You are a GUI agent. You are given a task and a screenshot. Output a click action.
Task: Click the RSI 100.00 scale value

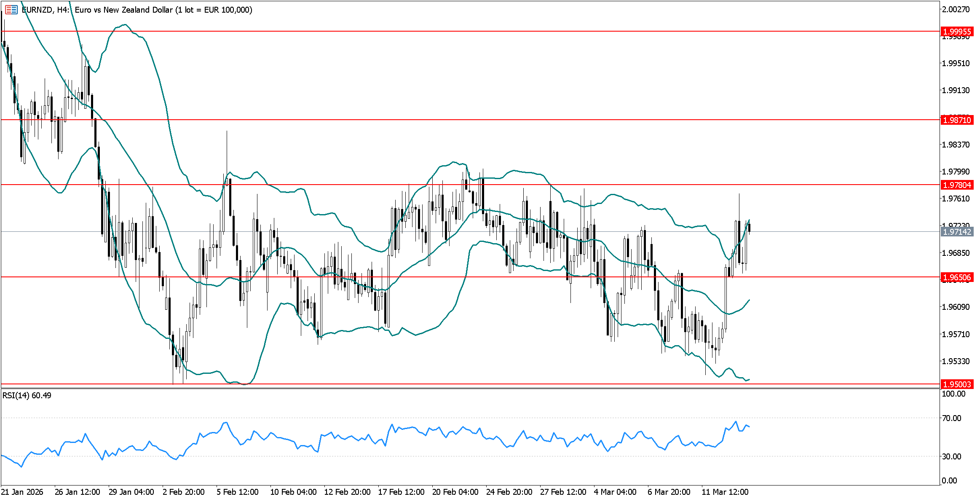tap(953, 394)
